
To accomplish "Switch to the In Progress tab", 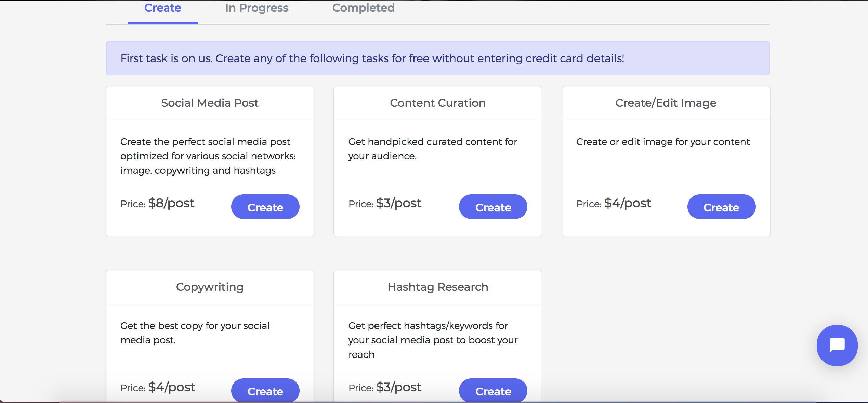I will point(257,8).
